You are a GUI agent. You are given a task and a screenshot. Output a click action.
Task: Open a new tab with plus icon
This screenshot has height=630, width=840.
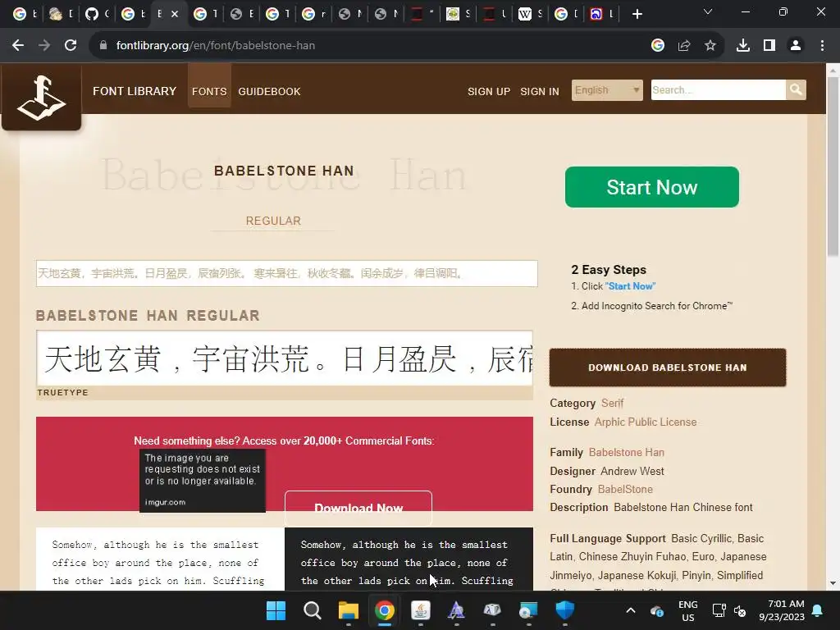coord(637,14)
